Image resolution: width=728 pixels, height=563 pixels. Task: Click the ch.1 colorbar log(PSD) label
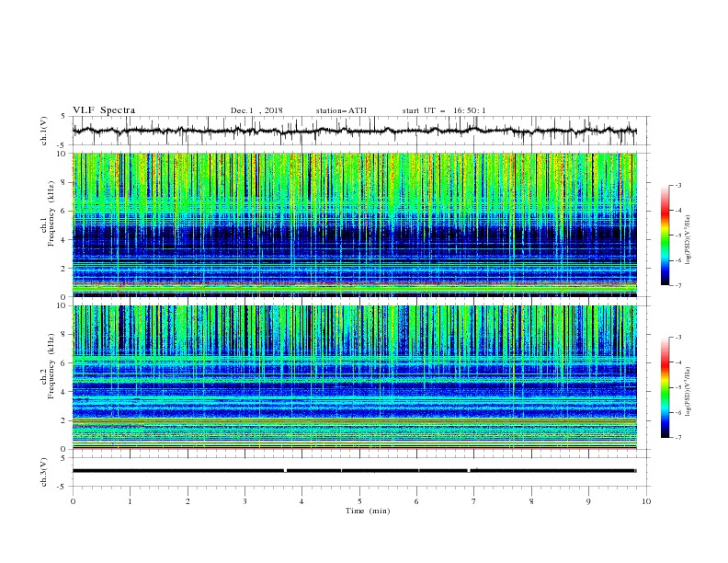tap(688, 240)
